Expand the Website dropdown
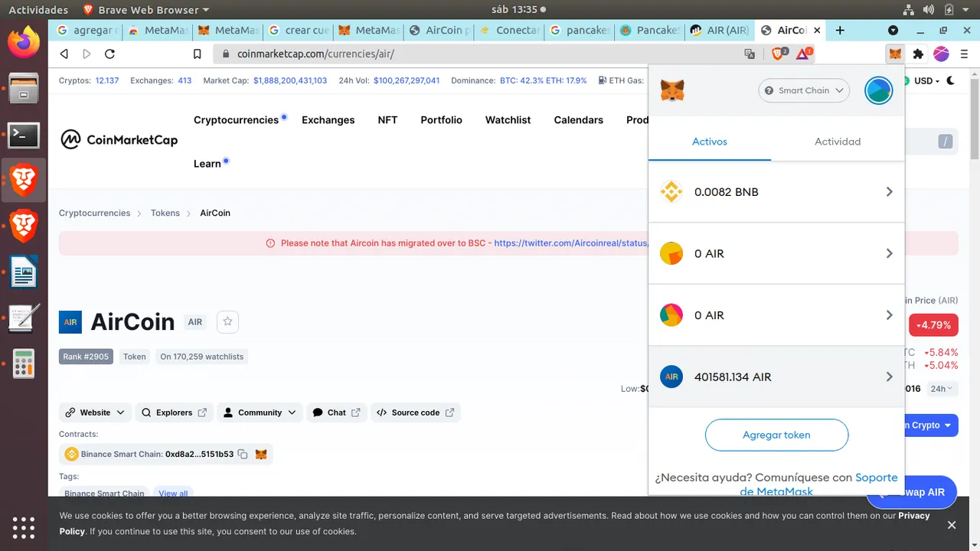The image size is (980, 551). point(96,412)
